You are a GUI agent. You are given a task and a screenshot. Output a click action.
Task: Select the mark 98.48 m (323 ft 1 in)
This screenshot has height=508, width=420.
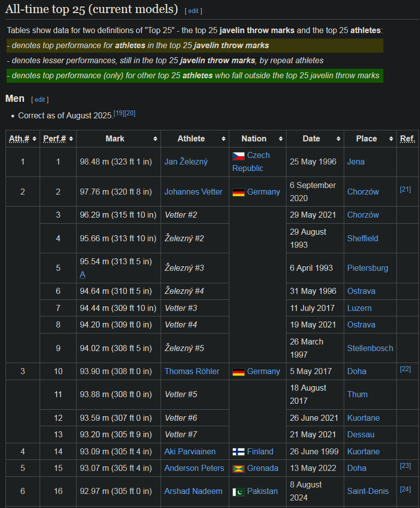[116, 161]
